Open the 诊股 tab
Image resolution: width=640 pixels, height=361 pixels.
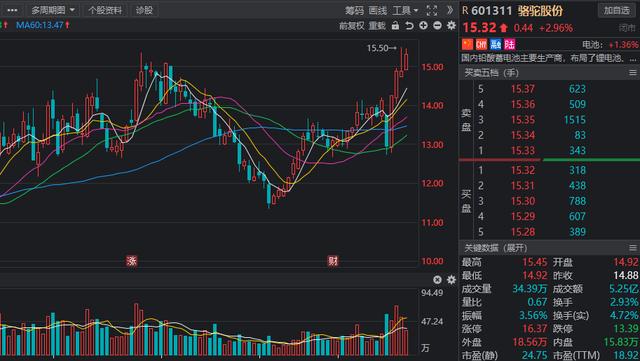click(x=144, y=10)
